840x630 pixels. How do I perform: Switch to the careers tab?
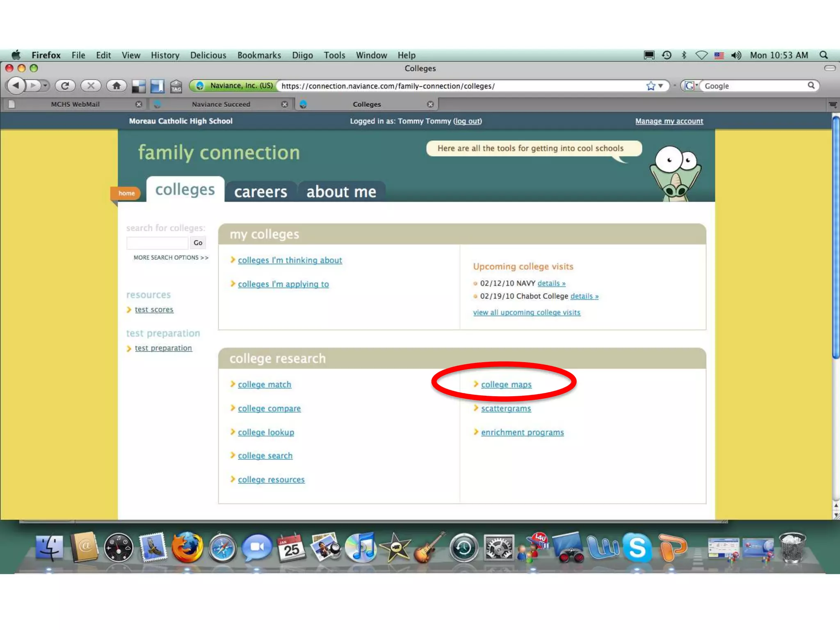pos(260,192)
